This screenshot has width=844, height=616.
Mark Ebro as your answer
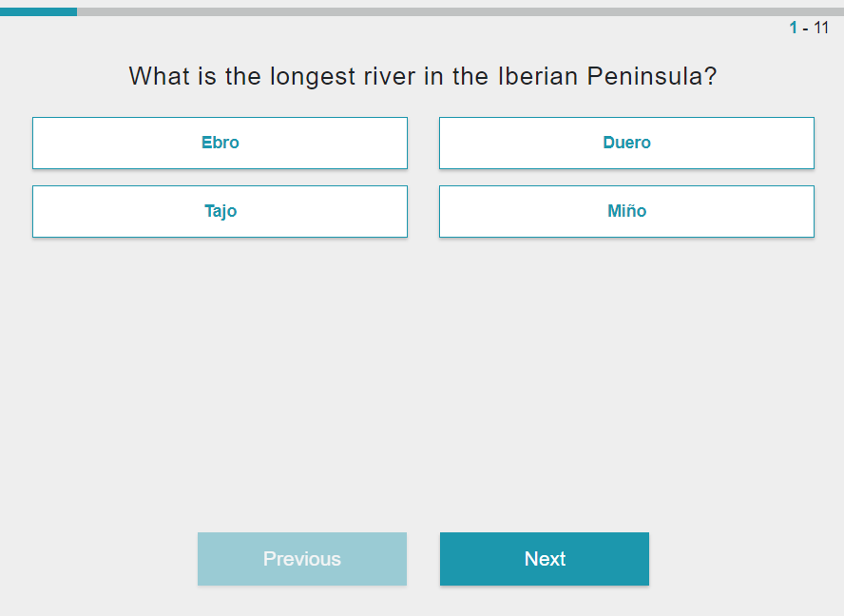220,143
